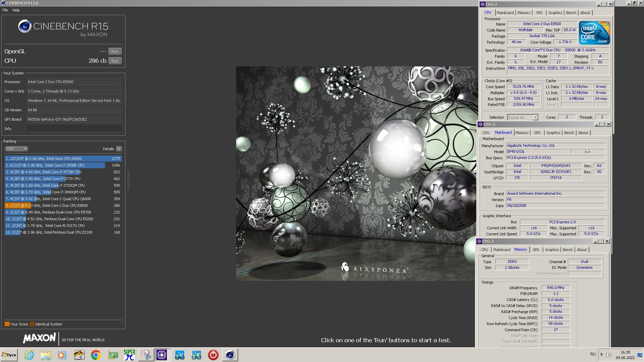Click the Cinebench R15 logo icon
The width and height of the screenshot is (644, 362).
[x=25, y=26]
